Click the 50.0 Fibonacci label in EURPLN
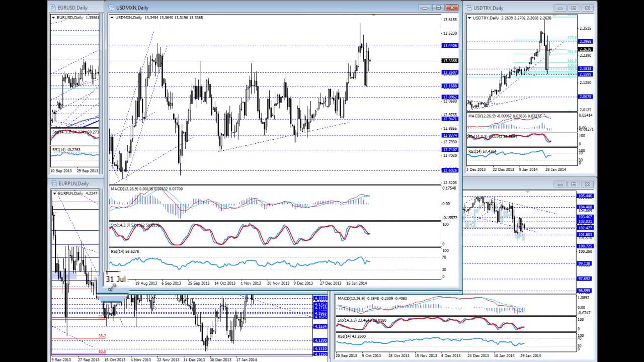Screen dimensions: 644x362 coord(102,351)
